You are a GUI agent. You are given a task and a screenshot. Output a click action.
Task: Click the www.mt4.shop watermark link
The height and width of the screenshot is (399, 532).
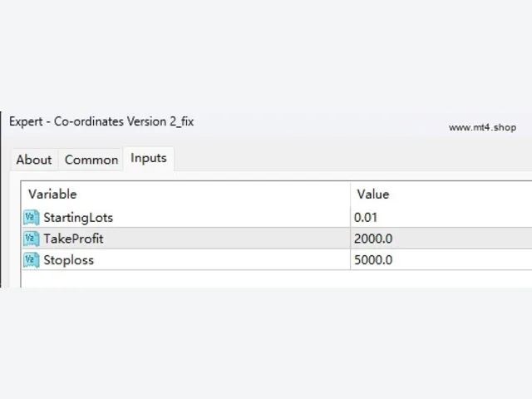pyautogui.click(x=482, y=127)
